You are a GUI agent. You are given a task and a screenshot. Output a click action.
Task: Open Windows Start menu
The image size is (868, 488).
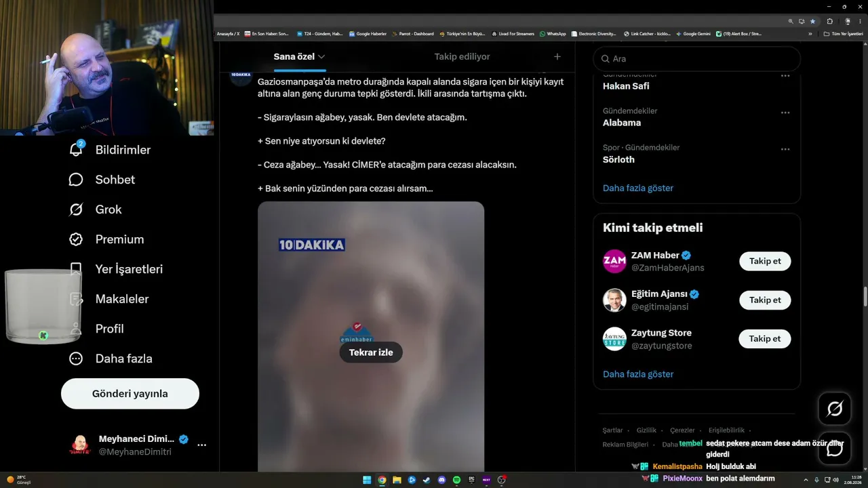point(367,480)
